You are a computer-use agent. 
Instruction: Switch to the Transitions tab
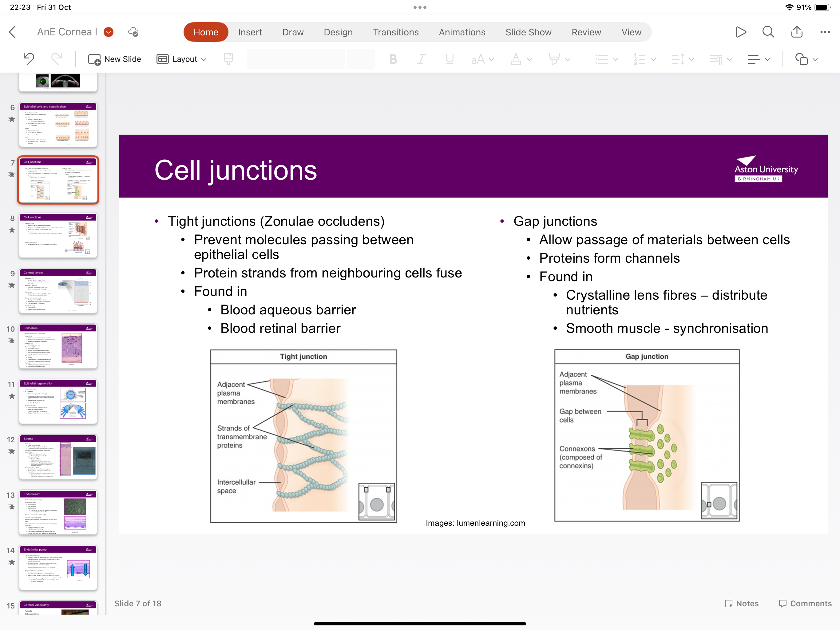pyautogui.click(x=395, y=32)
